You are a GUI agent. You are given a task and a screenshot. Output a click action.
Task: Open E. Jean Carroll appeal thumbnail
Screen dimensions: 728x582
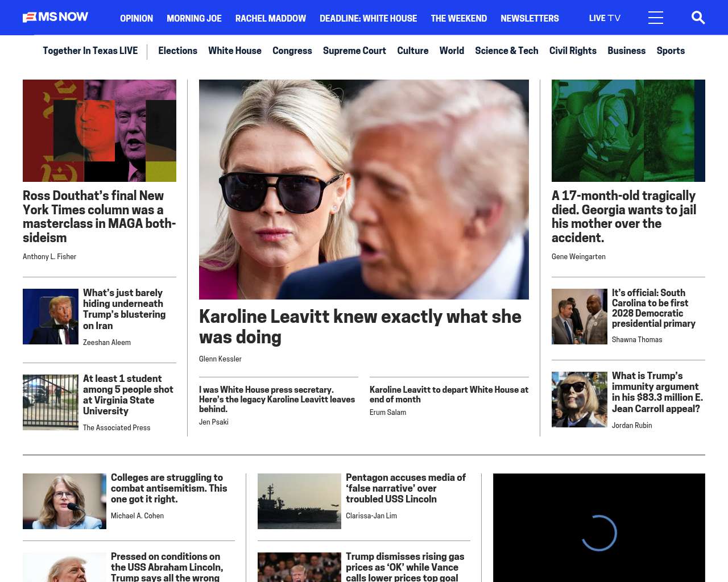coord(580,400)
